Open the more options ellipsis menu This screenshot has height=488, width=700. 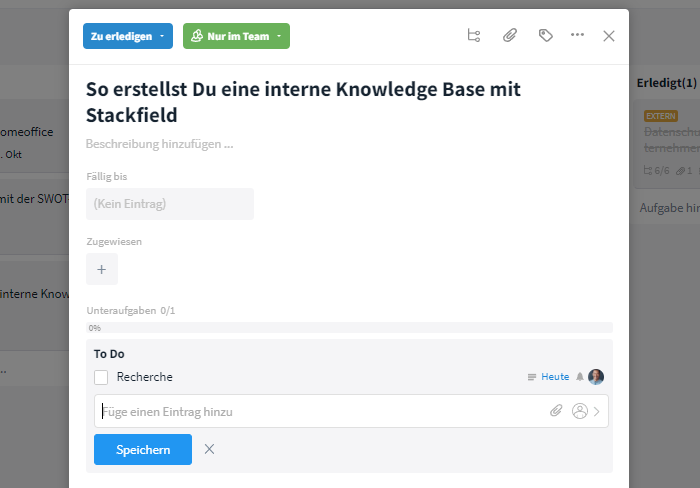[577, 35]
